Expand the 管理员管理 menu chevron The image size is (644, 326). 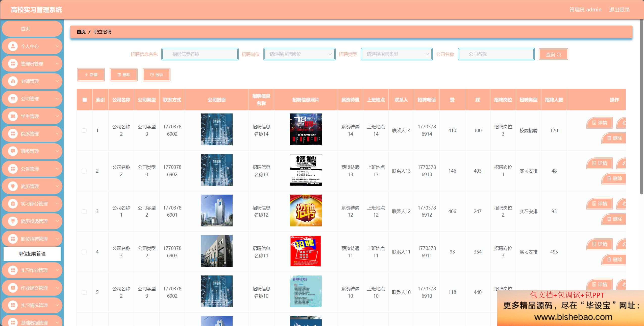point(57,64)
